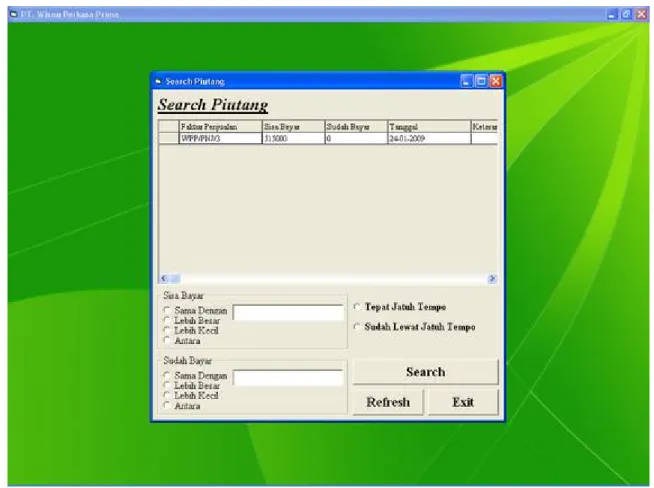654x488 pixels.
Task: Minimize the Search Piutang window
Action: pyautogui.click(x=467, y=81)
